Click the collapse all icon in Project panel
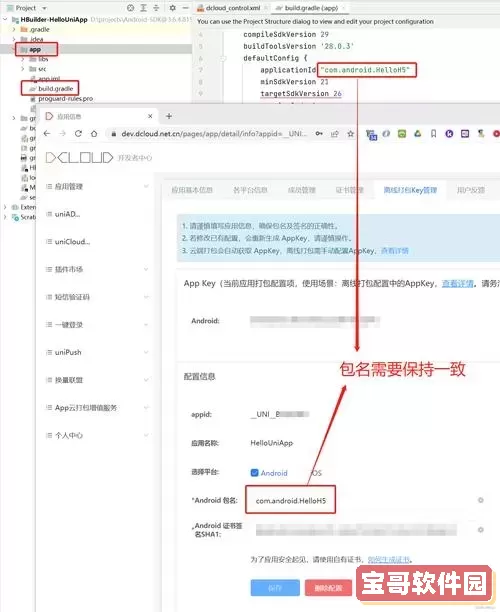Viewport: 500px width, 612px height. tap(156, 8)
